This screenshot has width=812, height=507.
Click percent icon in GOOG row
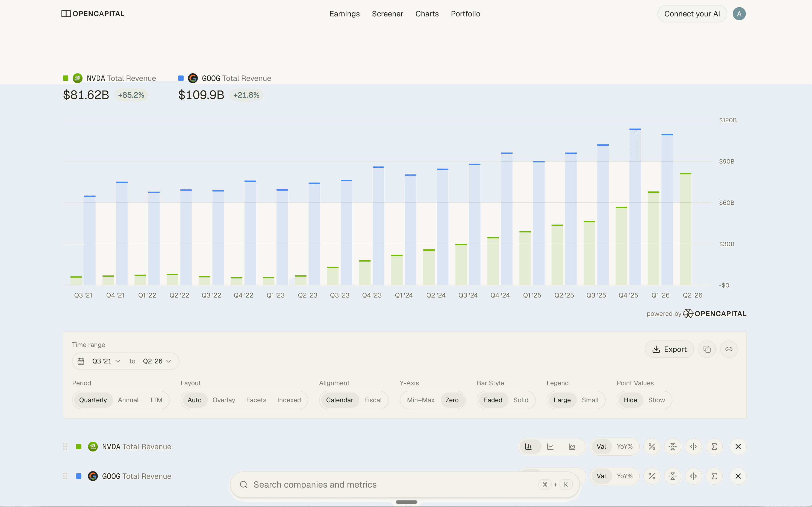pyautogui.click(x=652, y=476)
